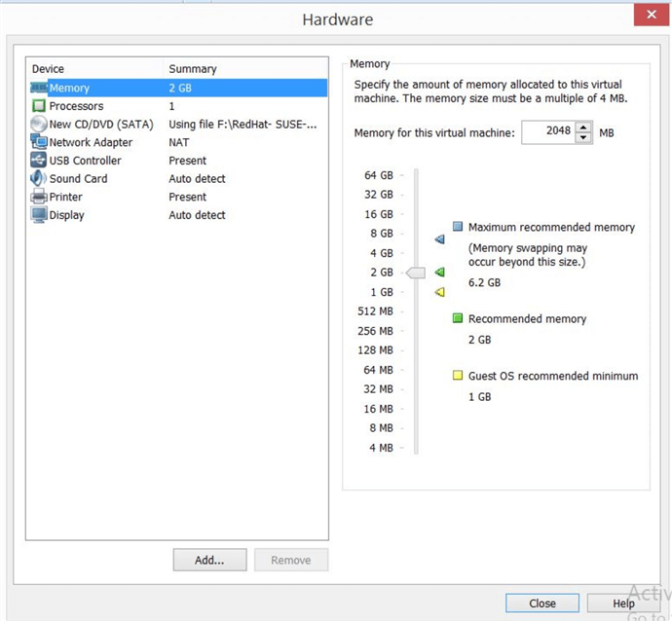Select the Printer device row
This screenshot has width=672, height=621.
point(178,197)
